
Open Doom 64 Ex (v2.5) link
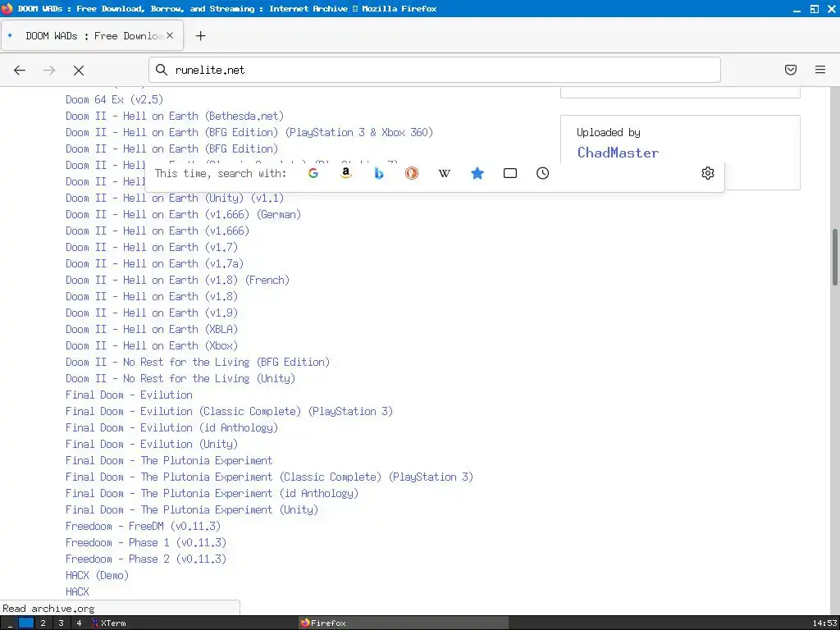click(115, 99)
